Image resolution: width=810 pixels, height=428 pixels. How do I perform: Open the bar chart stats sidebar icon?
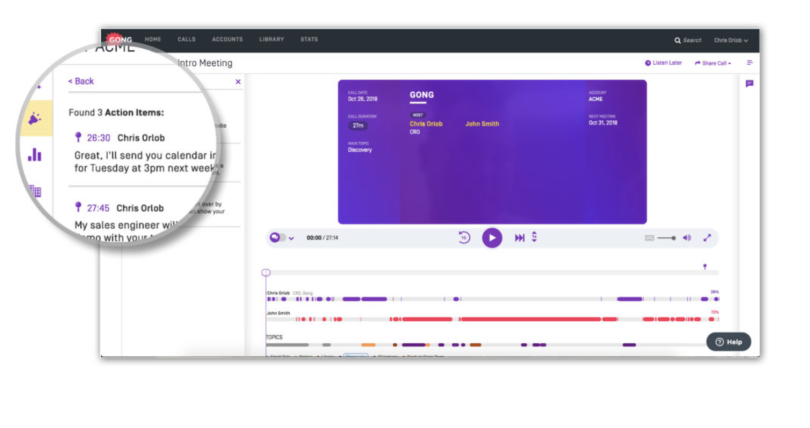coord(35,154)
